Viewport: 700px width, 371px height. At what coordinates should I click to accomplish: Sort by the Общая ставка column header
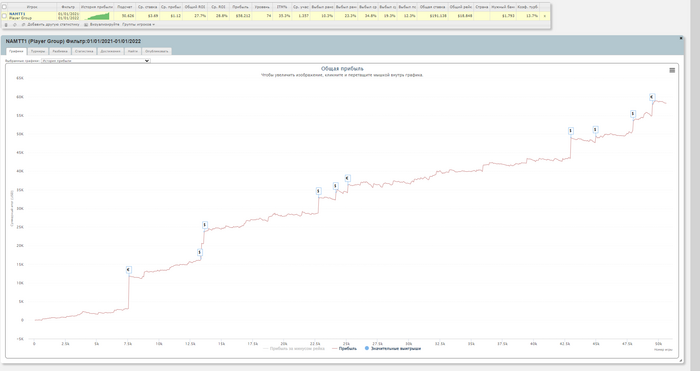[433, 7]
